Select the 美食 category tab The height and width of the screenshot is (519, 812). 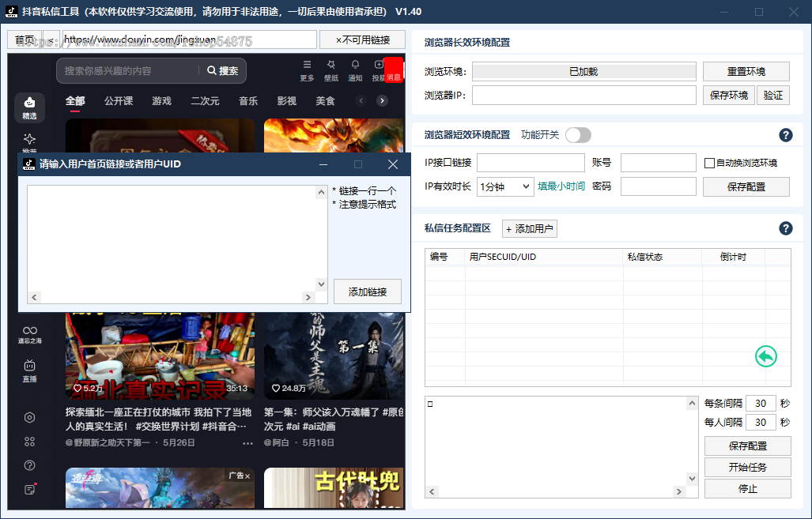tap(325, 101)
